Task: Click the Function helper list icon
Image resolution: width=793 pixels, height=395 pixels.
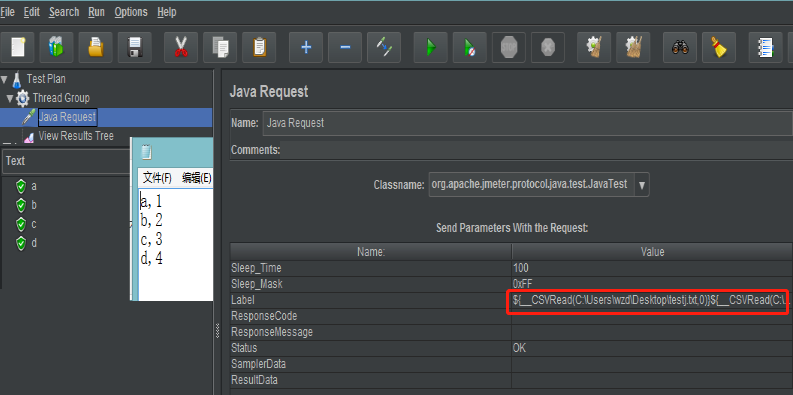Action: [x=766, y=48]
